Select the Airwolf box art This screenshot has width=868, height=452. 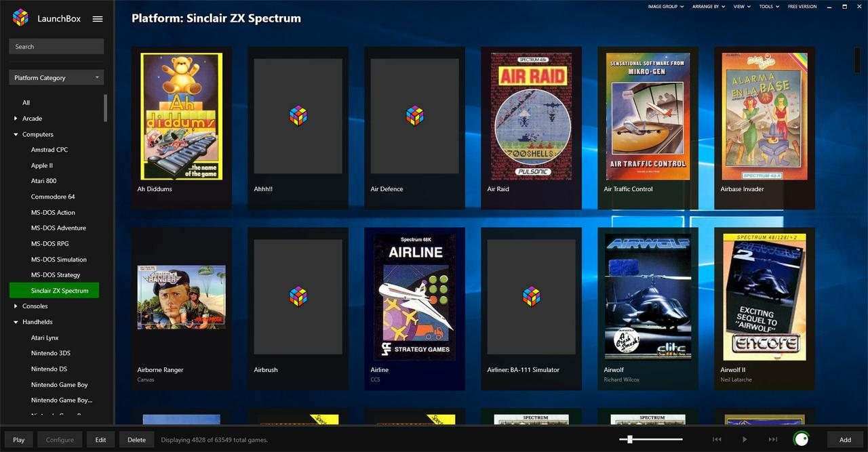(648, 297)
